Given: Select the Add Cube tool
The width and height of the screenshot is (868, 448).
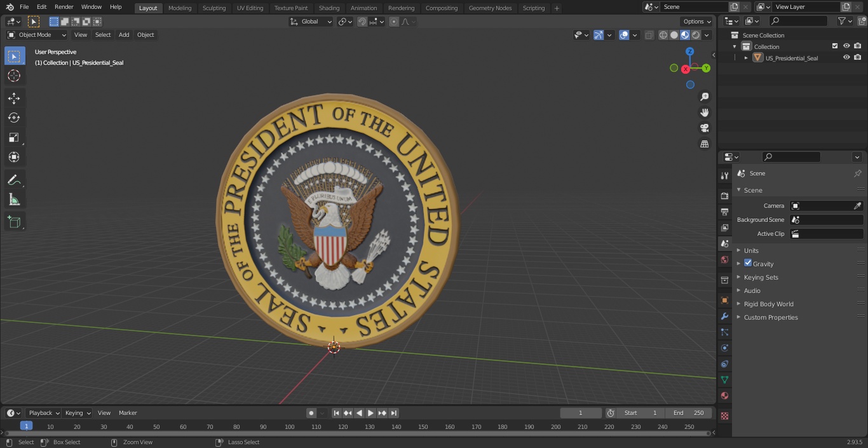Looking at the screenshot, I should click(14, 222).
